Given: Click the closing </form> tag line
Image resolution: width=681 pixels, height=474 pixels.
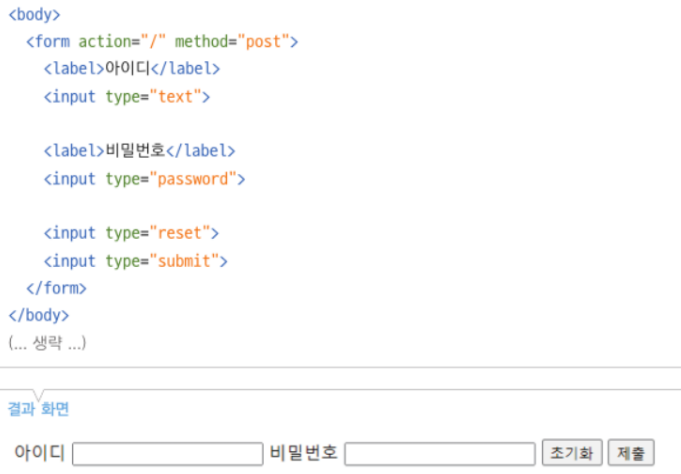Looking at the screenshot, I should point(56,288).
